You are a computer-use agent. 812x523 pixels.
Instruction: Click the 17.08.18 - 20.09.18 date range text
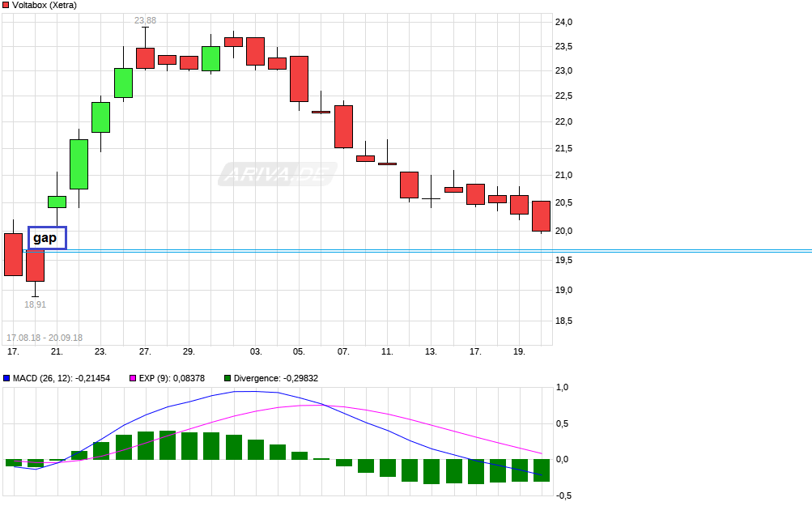click(45, 338)
